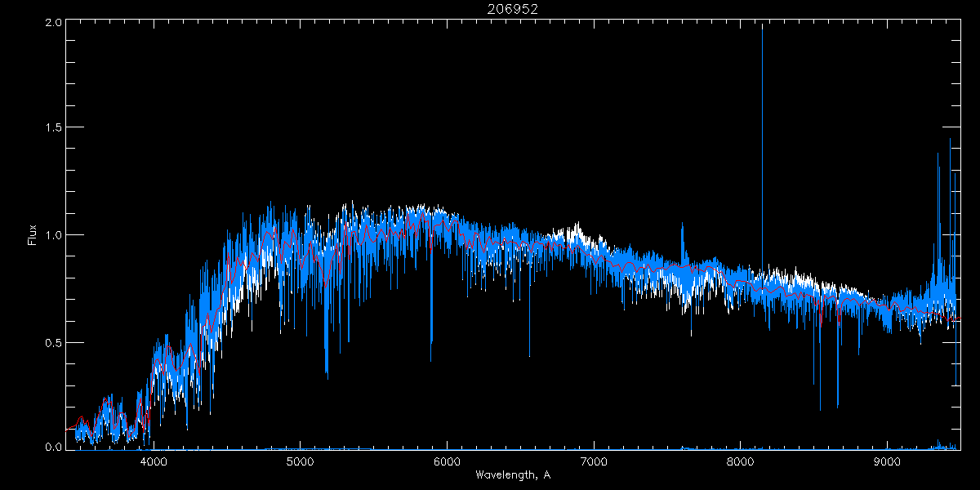The image size is (980, 490).
Task: Select the blue emission peak near 7600
Action: click(x=683, y=237)
